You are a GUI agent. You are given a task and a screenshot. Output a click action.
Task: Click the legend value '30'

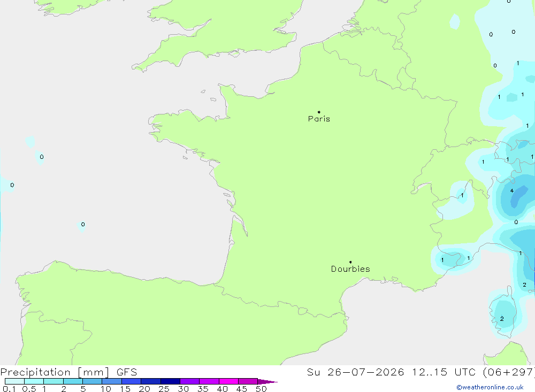click(x=184, y=389)
